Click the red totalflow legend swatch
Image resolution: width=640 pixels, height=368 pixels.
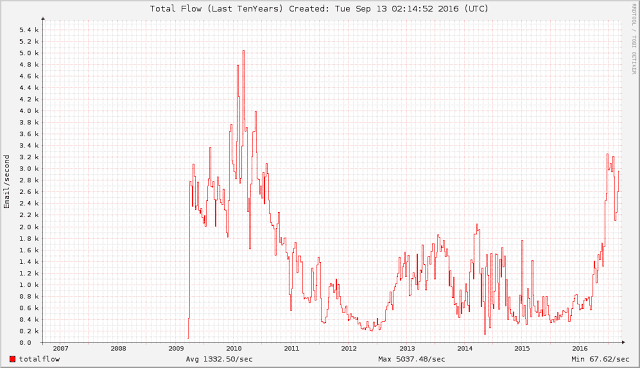(x=12, y=359)
